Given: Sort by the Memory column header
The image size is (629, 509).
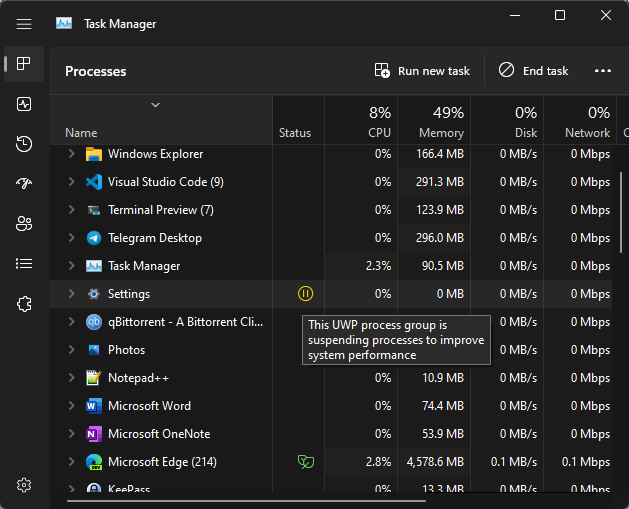Looking at the screenshot, I should pyautogui.click(x=434, y=120).
